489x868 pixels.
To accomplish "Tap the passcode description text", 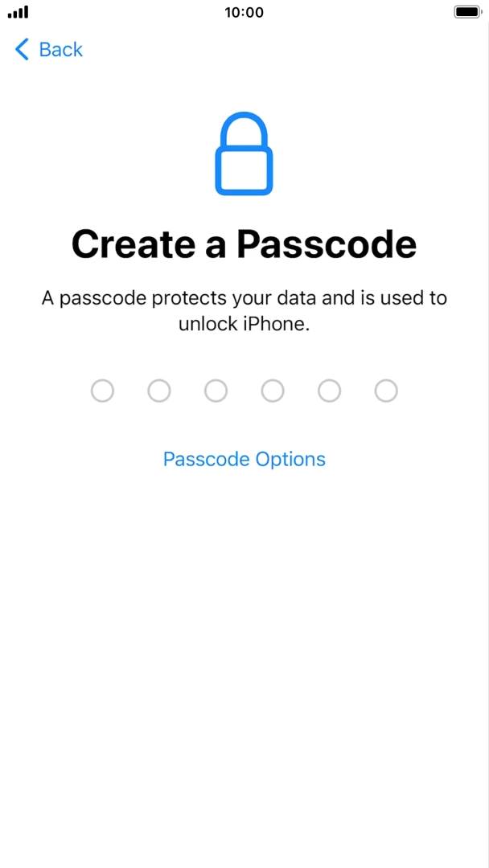I will pos(244,310).
